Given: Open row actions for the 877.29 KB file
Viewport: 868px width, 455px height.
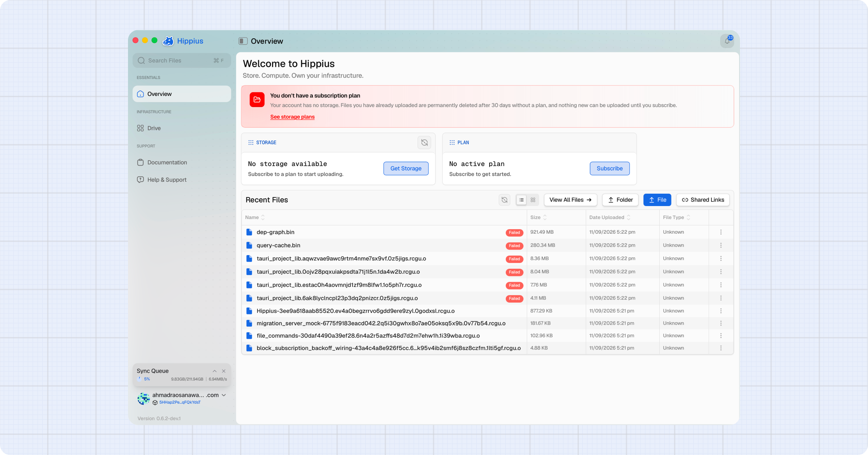Looking at the screenshot, I should (x=721, y=311).
